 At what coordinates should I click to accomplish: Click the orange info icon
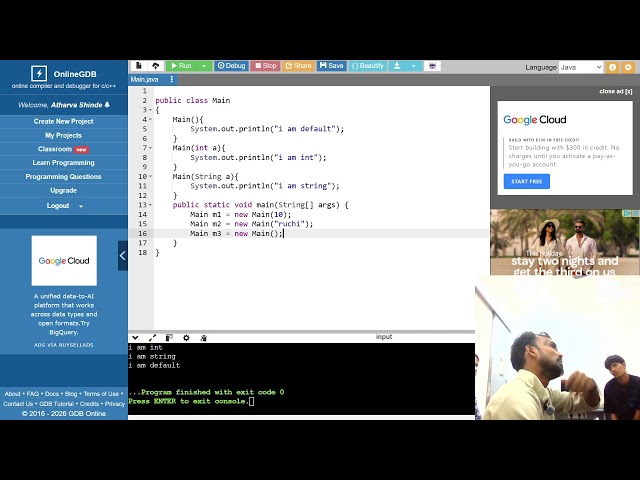(612, 67)
